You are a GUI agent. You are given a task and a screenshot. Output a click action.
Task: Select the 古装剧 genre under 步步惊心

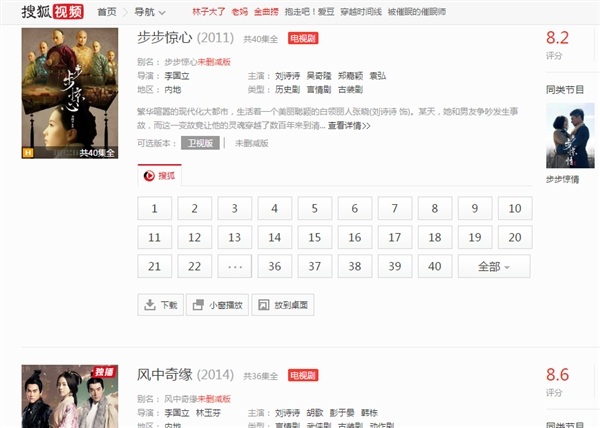[x=351, y=90]
